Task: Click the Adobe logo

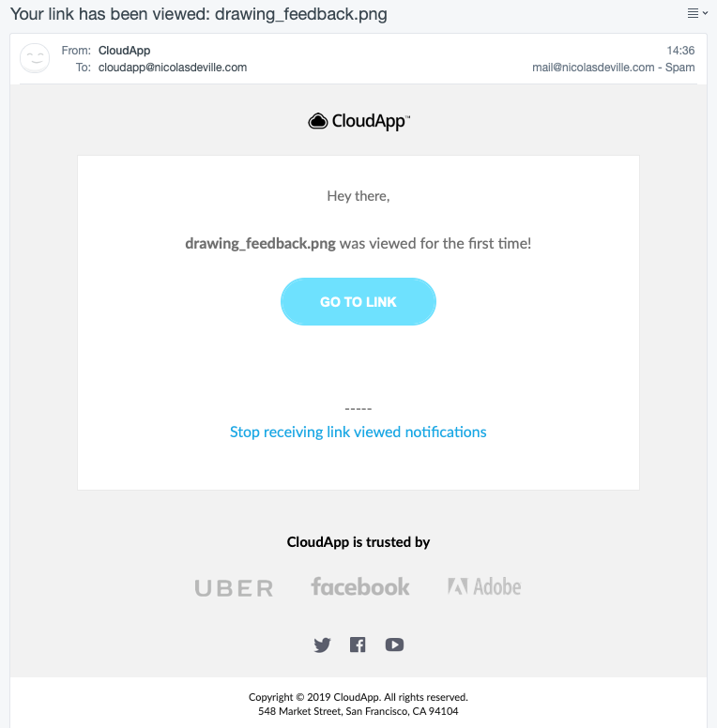Action: click(x=484, y=587)
